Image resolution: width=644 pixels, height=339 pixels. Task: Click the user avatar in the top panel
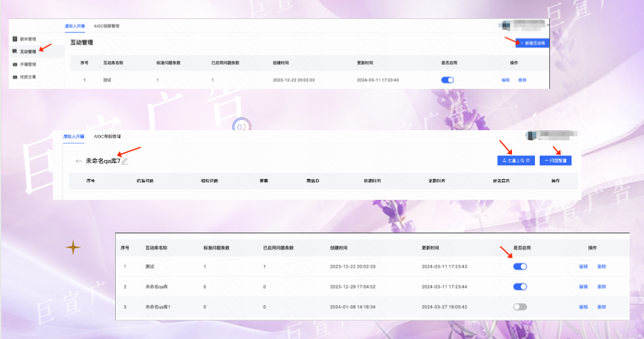[505, 26]
